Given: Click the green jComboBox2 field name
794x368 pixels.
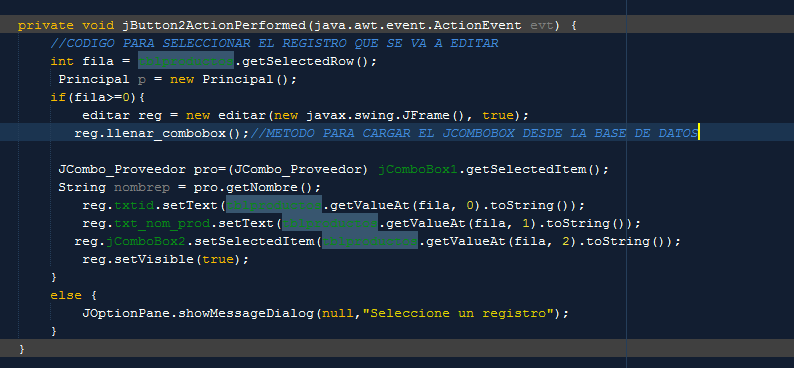Looking at the screenshot, I should pos(146,242).
